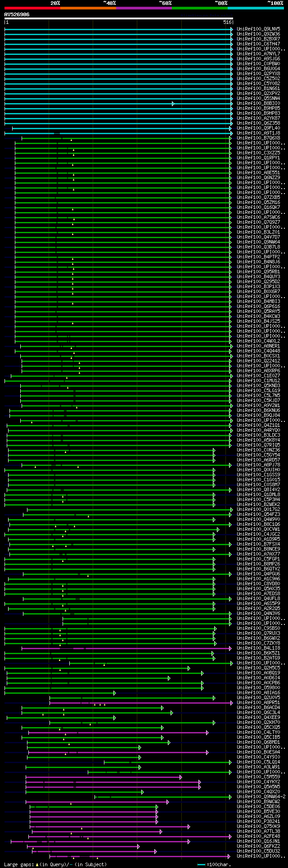This screenshot has width=288, height=868.
Task: Click hit UniRef100_C6TH47
Action: pos(258,44)
